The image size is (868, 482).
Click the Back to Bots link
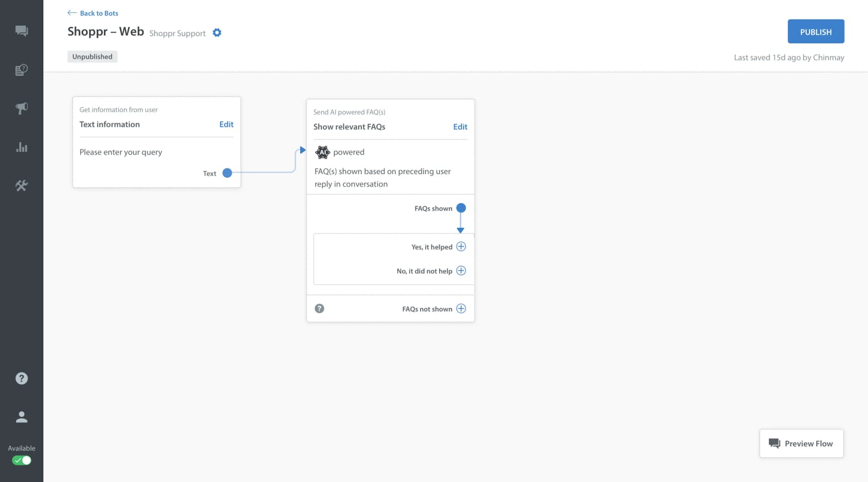click(x=93, y=13)
